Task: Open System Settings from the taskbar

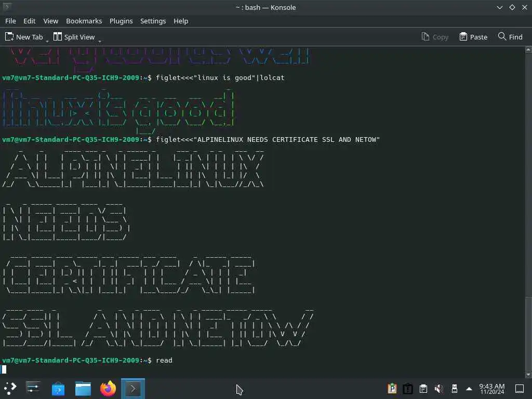Action: (33, 389)
